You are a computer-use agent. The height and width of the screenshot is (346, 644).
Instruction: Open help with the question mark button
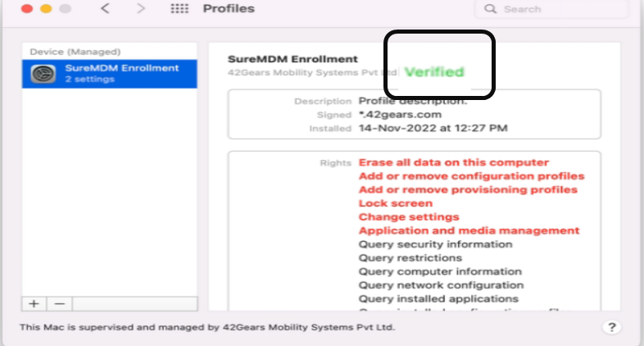(611, 327)
